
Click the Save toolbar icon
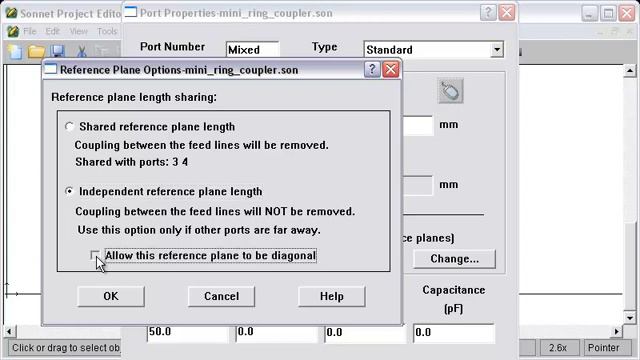(58, 51)
